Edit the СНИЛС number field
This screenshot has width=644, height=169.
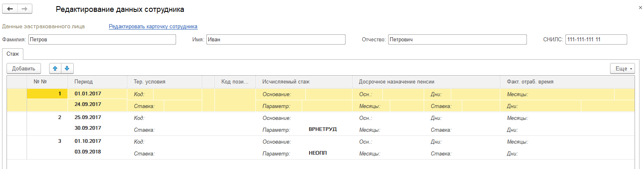pos(596,40)
